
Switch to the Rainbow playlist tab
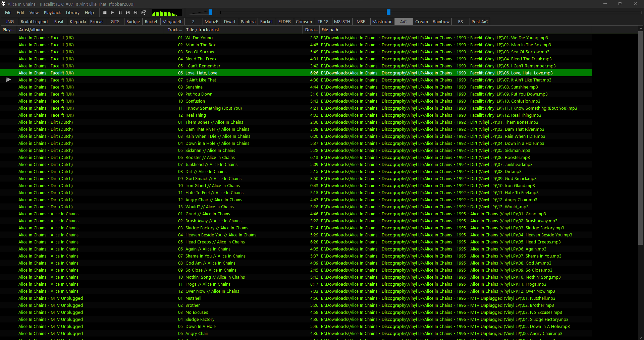coord(441,21)
